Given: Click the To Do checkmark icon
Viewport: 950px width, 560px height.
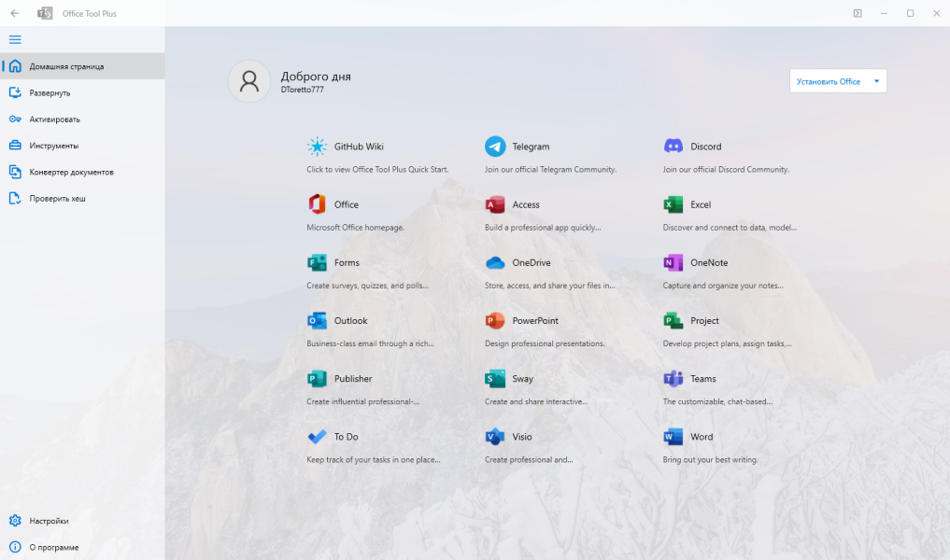Looking at the screenshot, I should (x=317, y=437).
